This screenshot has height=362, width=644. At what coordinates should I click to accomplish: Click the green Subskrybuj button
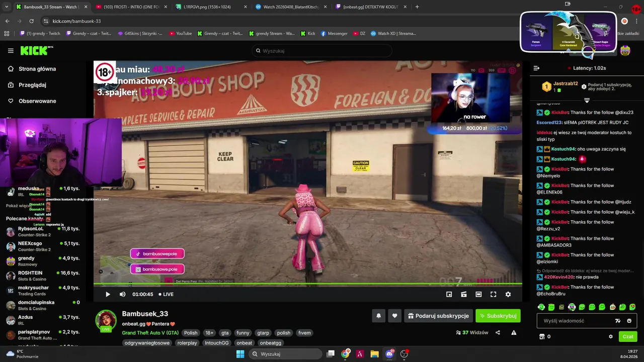(498, 316)
